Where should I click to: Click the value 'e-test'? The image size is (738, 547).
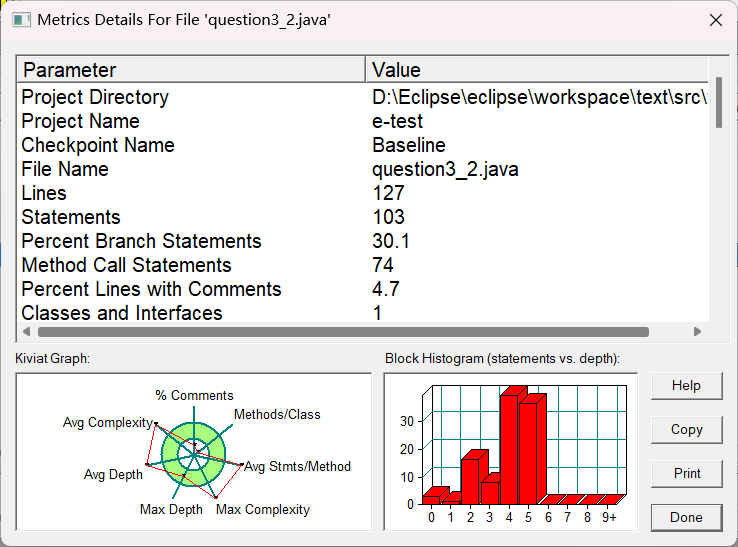(397, 121)
